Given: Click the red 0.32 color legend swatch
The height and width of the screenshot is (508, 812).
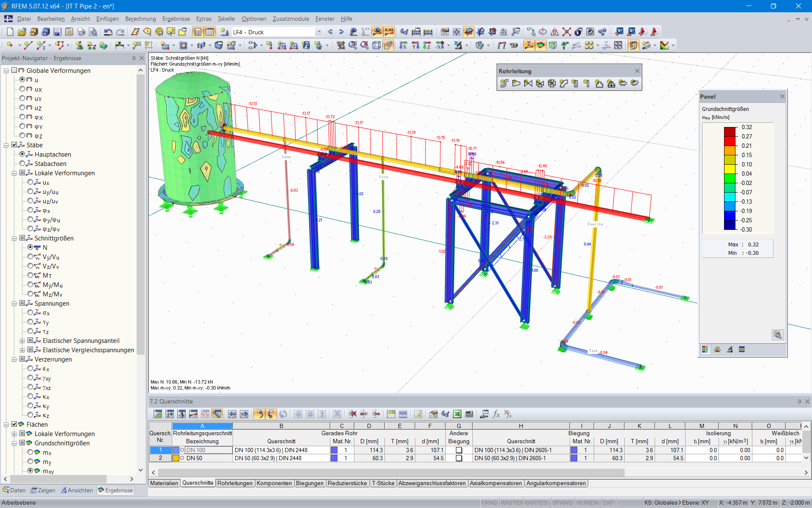Looking at the screenshot, I should tap(730, 131).
